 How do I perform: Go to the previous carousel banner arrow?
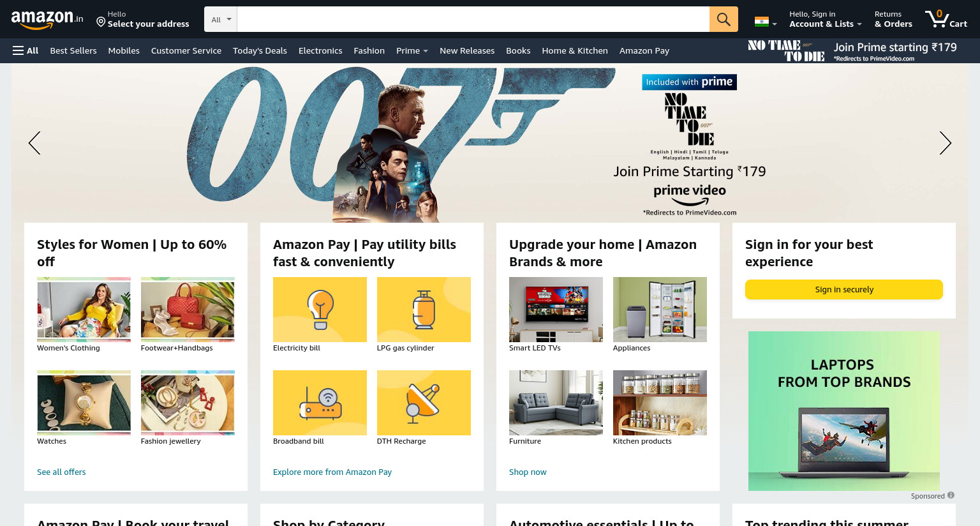34,143
